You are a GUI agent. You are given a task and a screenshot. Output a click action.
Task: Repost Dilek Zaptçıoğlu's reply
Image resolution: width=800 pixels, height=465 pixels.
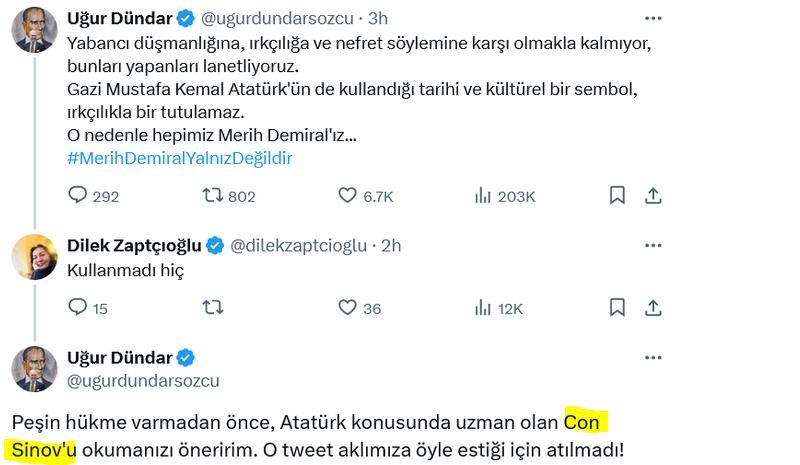click(213, 308)
